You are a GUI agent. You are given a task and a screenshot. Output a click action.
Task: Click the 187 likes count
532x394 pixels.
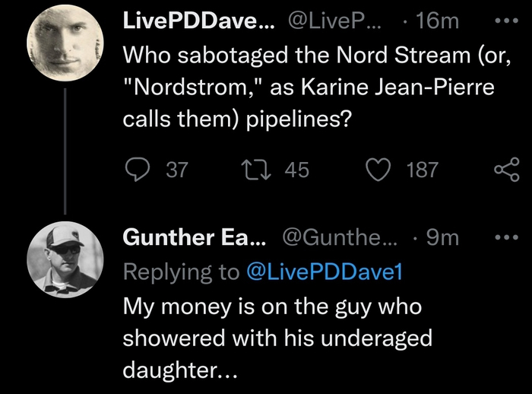coord(423,170)
